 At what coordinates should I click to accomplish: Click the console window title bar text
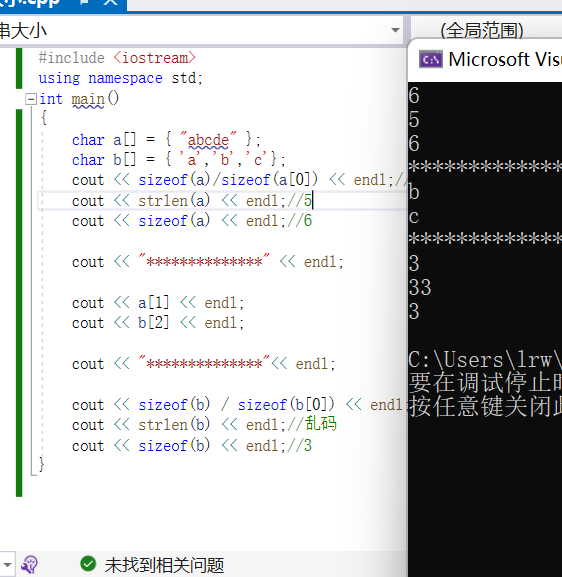tap(505, 59)
